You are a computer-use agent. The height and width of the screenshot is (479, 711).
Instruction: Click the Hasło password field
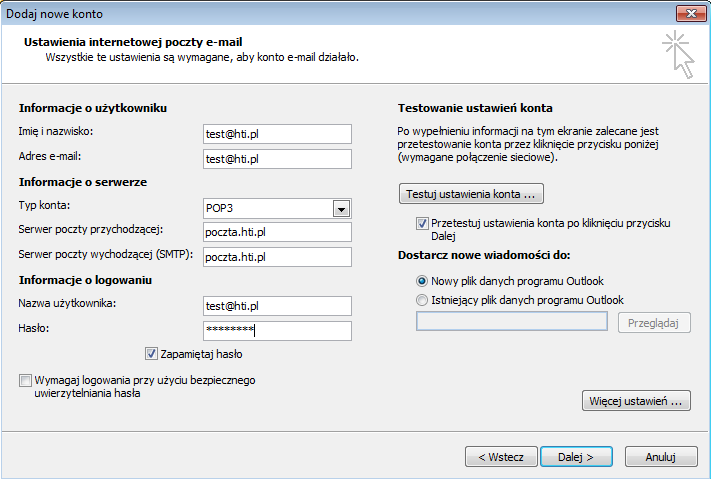277,331
